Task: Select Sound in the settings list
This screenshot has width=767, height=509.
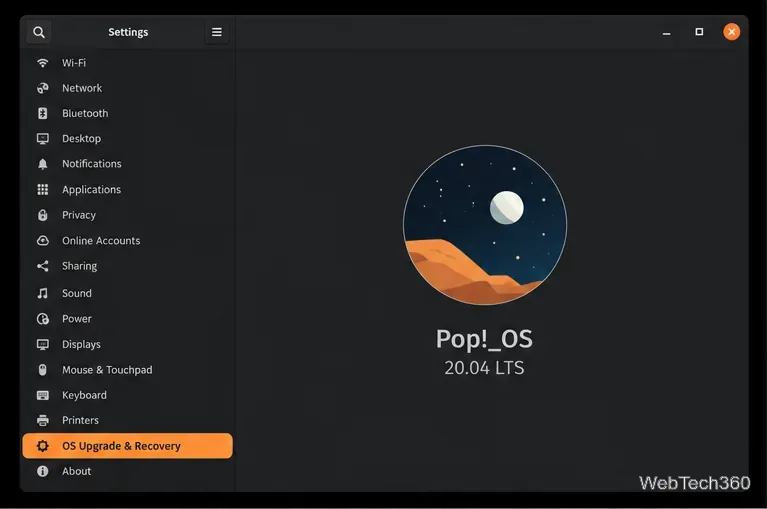Action: click(127, 293)
